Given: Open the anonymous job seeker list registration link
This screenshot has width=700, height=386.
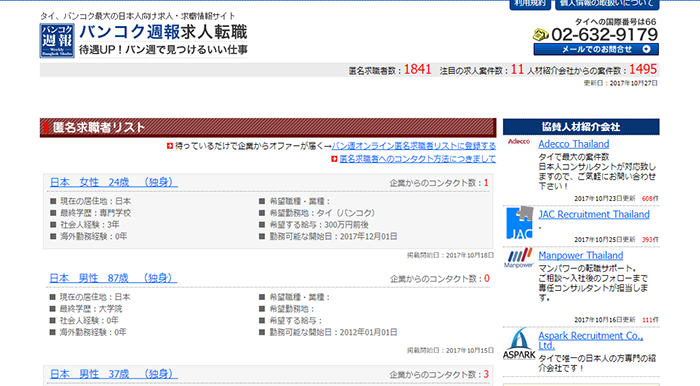Looking at the screenshot, I should (x=414, y=146).
